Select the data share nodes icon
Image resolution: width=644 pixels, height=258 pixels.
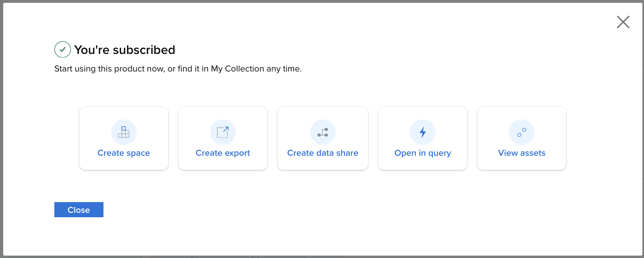323,132
